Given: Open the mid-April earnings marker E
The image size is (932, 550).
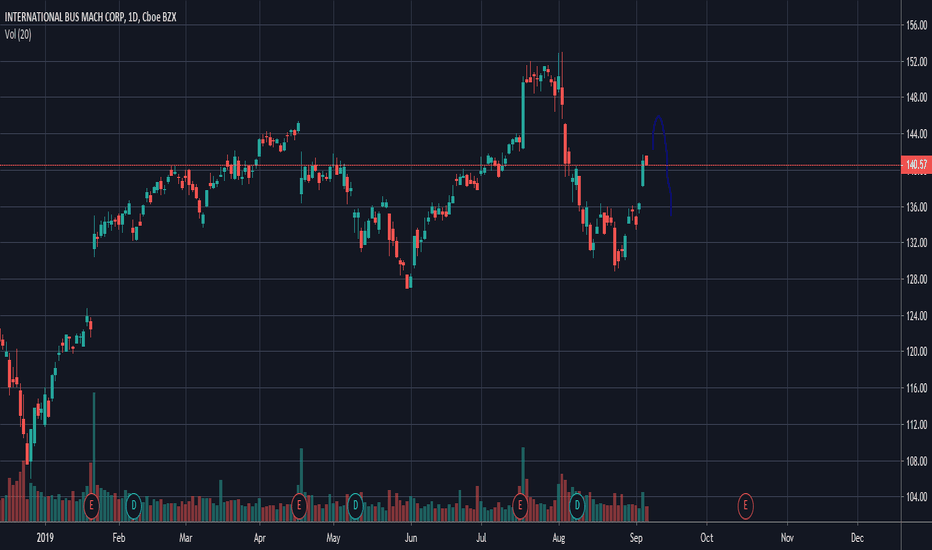Looking at the screenshot, I should pos(298,506).
